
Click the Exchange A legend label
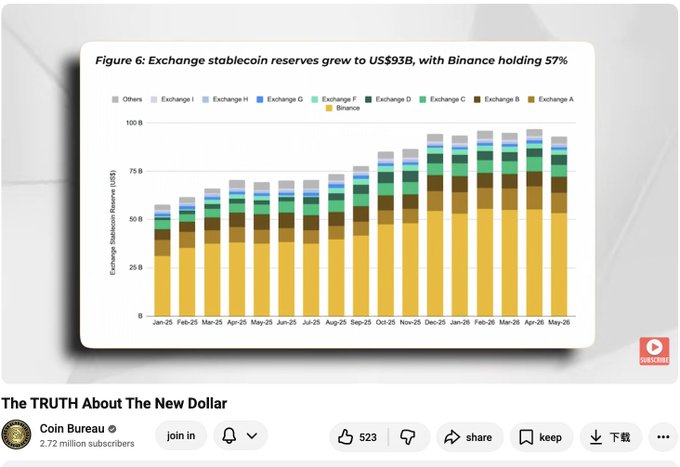[556, 99]
